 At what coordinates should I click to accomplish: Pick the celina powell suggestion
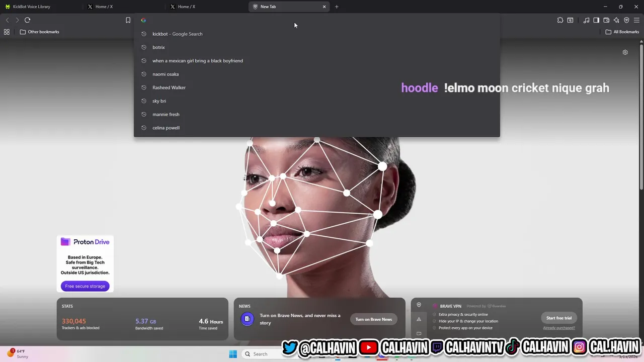[317, 128]
